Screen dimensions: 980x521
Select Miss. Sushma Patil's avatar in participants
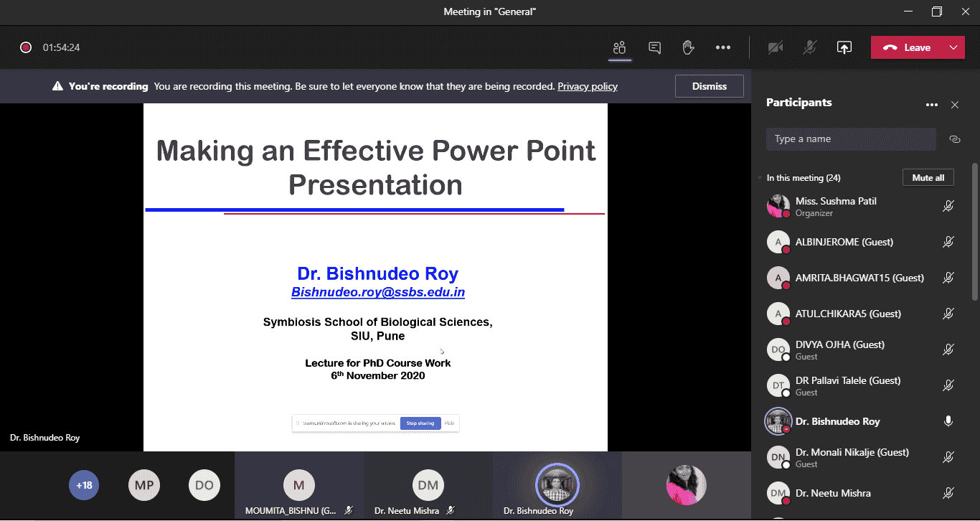(778, 207)
